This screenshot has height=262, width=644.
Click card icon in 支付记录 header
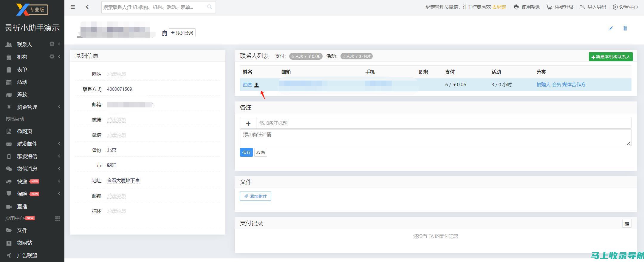tap(627, 224)
